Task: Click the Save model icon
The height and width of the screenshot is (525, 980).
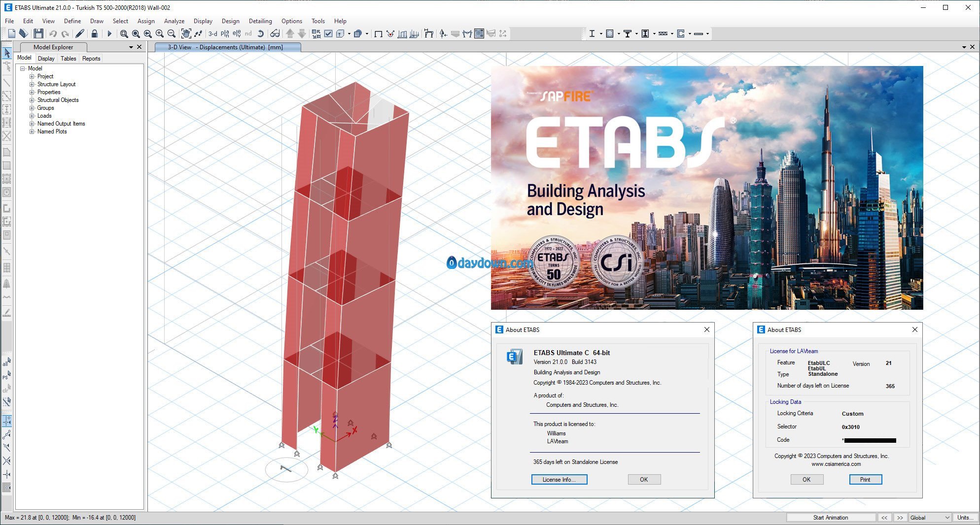Action: pos(38,33)
